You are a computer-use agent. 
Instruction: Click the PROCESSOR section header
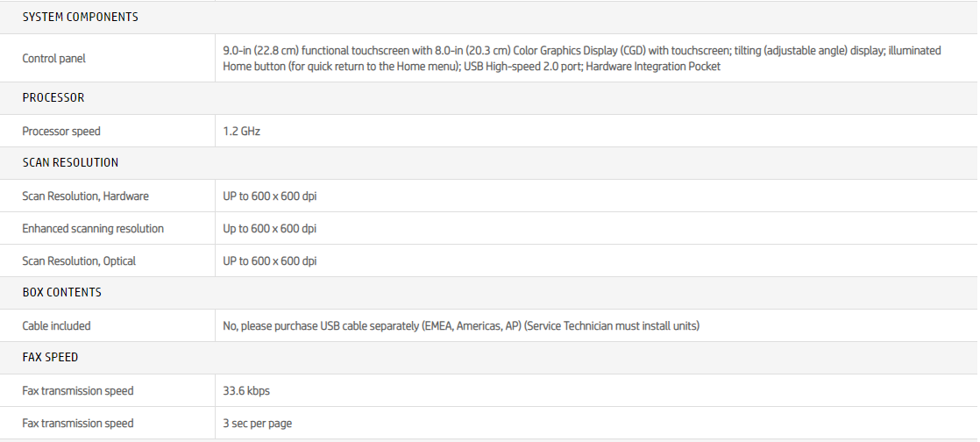[53, 97]
